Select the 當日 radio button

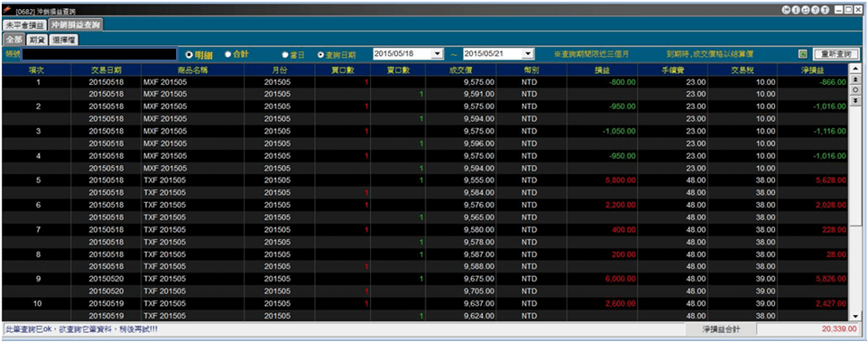(285, 55)
